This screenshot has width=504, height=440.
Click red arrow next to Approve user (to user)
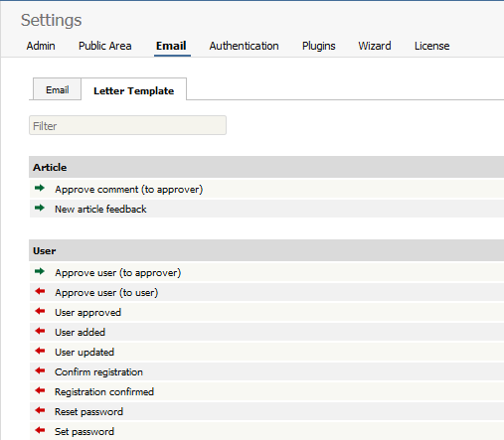point(40,291)
